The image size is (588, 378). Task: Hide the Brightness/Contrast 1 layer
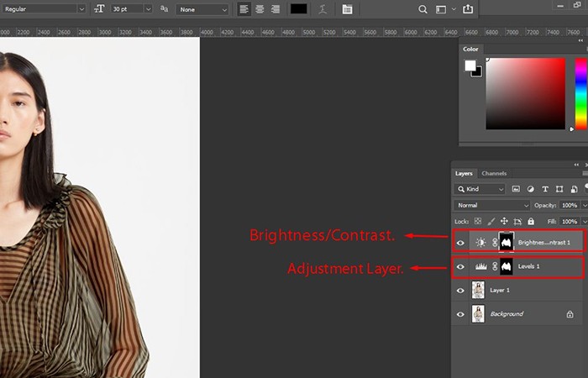pos(460,243)
